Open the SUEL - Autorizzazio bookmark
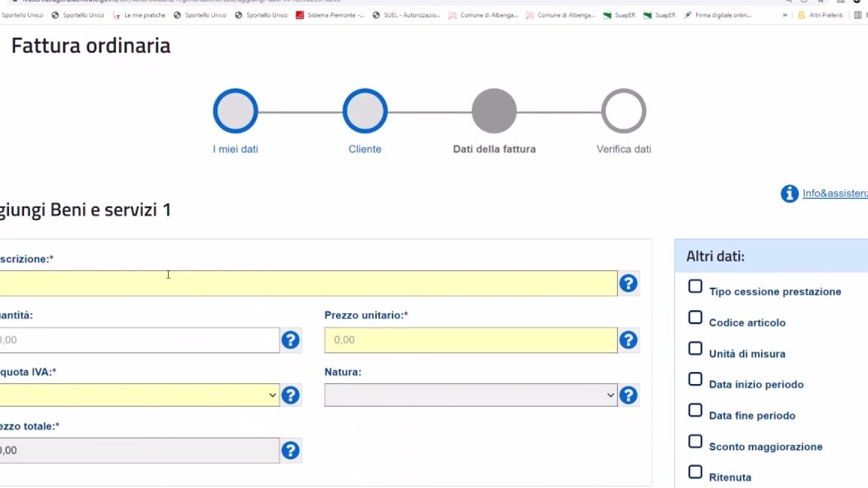The width and height of the screenshot is (868, 488). 406,15
